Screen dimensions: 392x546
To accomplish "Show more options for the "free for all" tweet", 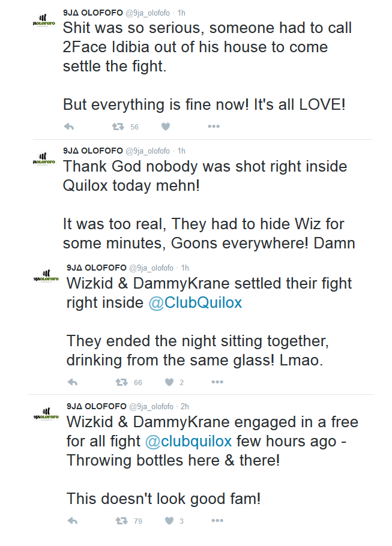I will coord(217,521).
